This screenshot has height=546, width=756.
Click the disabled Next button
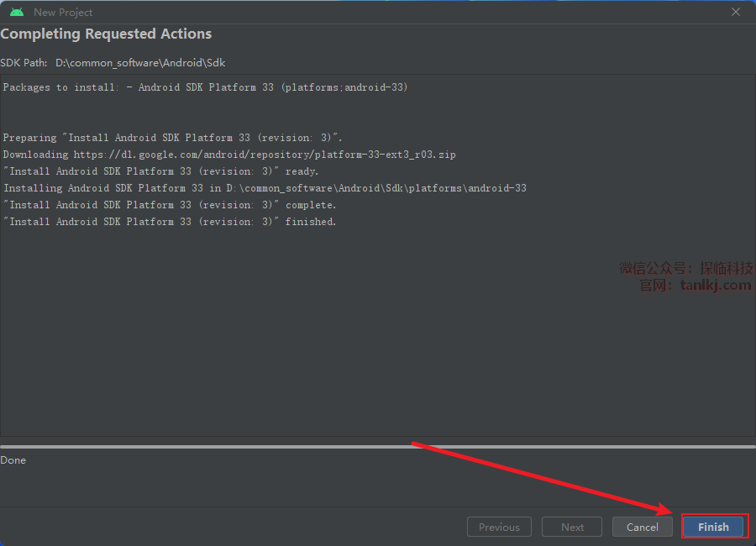pyautogui.click(x=572, y=527)
